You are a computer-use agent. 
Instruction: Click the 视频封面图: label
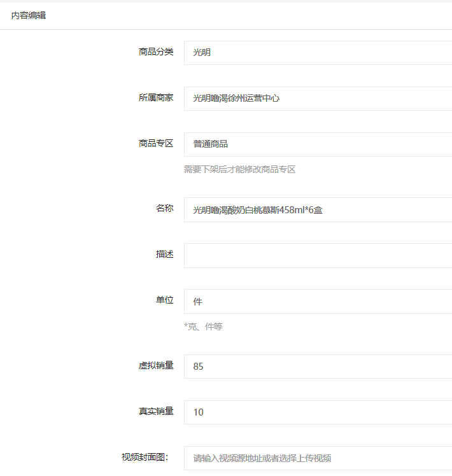[145, 457]
